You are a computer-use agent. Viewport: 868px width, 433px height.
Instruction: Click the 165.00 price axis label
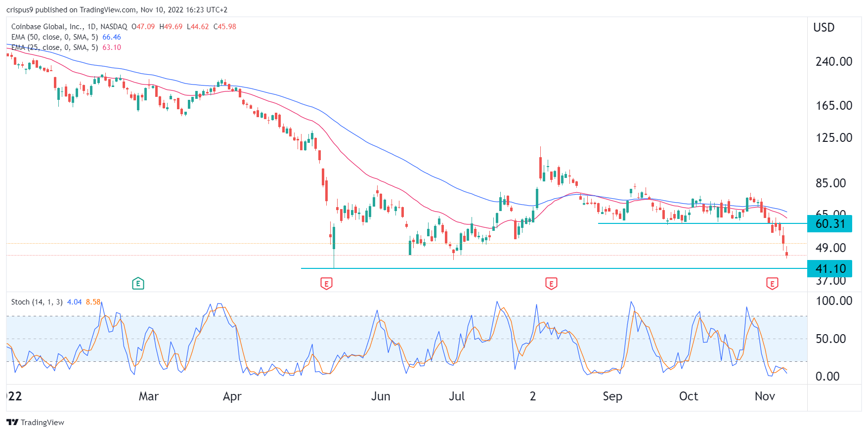pos(834,105)
